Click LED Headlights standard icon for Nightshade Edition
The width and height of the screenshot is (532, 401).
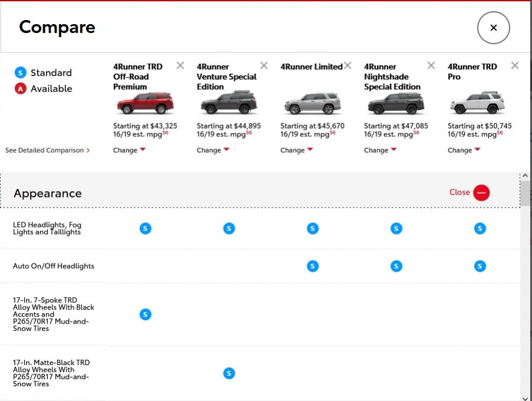(396, 228)
